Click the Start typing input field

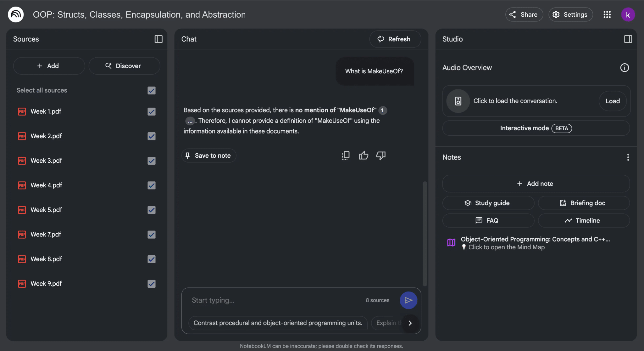coord(274,300)
